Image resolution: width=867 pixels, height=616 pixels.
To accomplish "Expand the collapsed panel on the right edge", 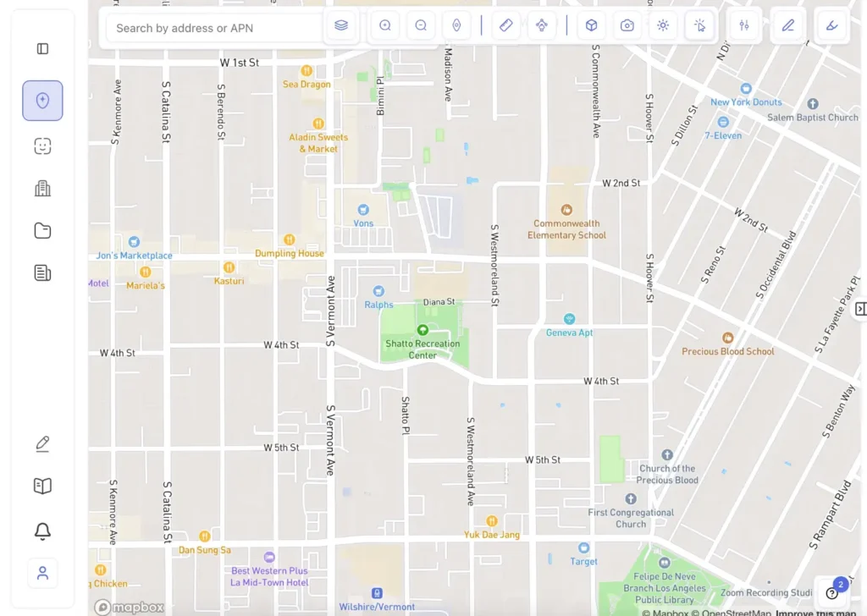I will (861, 309).
